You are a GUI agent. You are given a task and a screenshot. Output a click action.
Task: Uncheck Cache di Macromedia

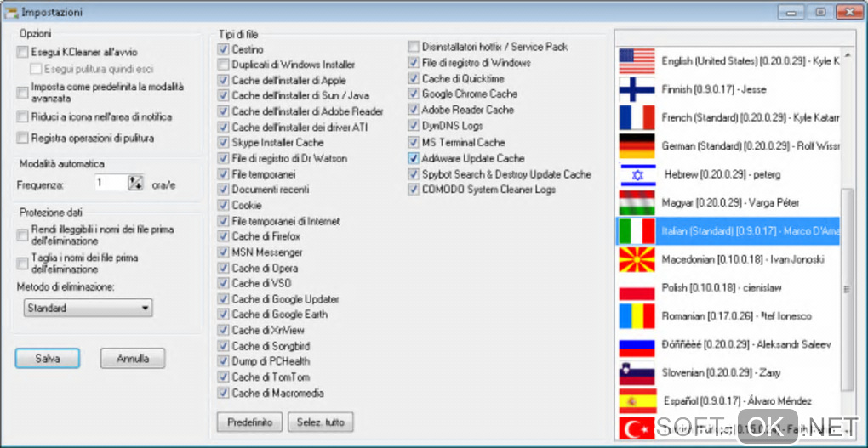223,394
